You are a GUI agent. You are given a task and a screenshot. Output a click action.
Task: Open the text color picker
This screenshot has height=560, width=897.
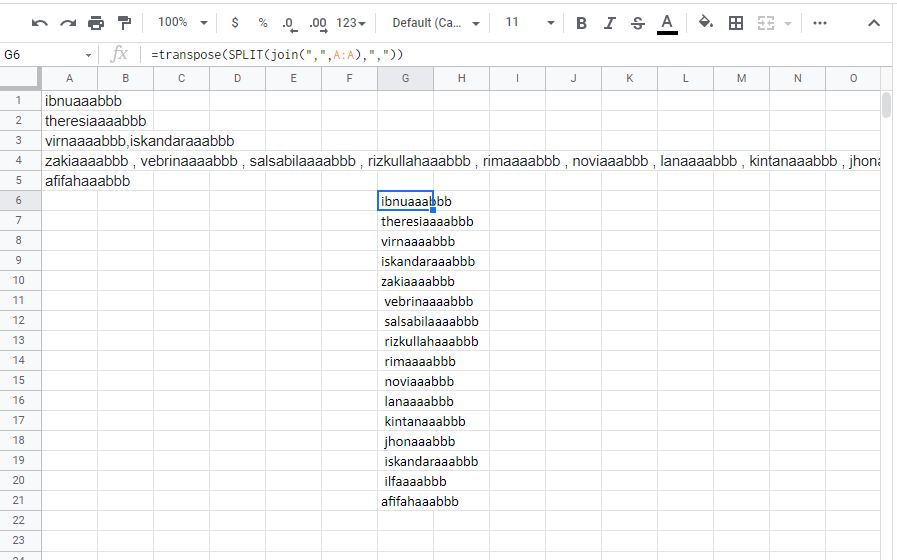point(667,24)
